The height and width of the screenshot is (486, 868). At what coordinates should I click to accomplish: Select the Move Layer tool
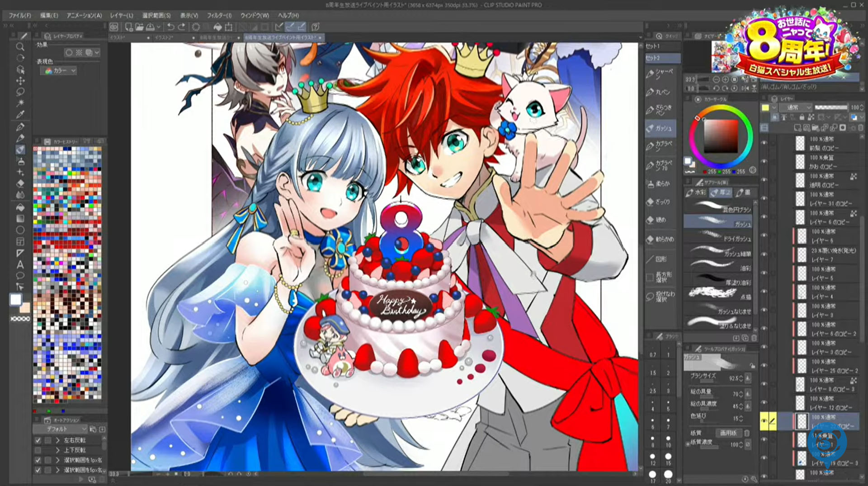pos(20,81)
